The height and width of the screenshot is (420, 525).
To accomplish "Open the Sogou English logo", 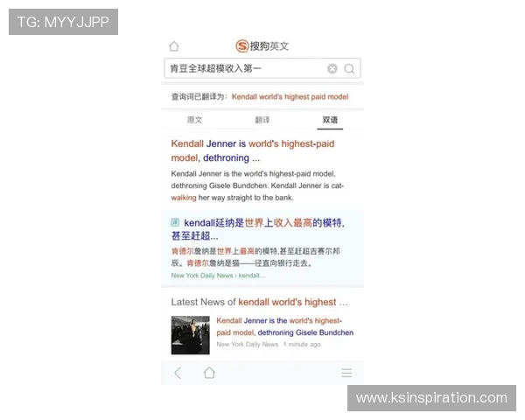I will pyautogui.click(x=262, y=45).
